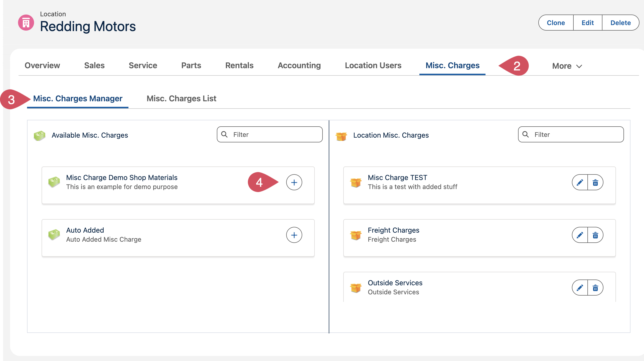Edit the Freight Charges entry
The width and height of the screenshot is (644, 361).
[x=580, y=235]
